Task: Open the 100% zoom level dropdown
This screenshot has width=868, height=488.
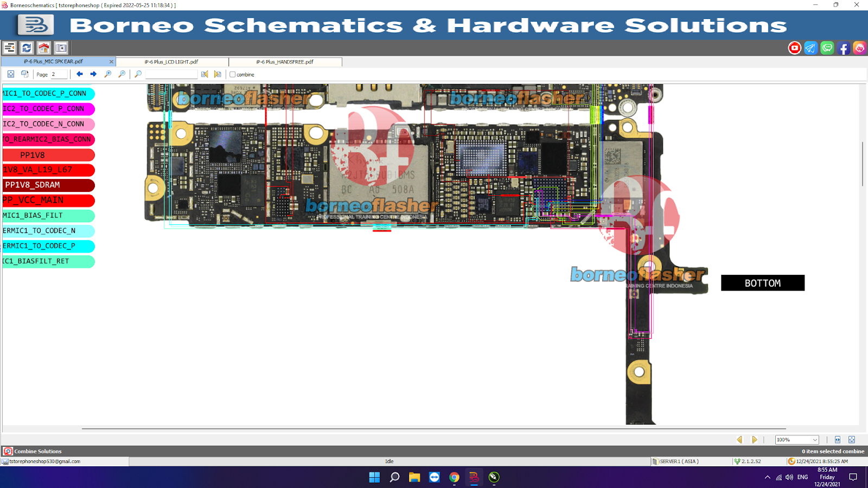Action: click(x=796, y=440)
